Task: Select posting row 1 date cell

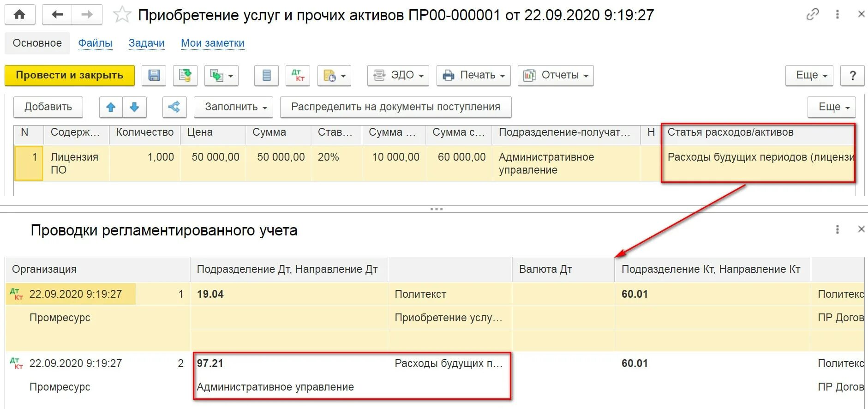Action: coord(71,294)
